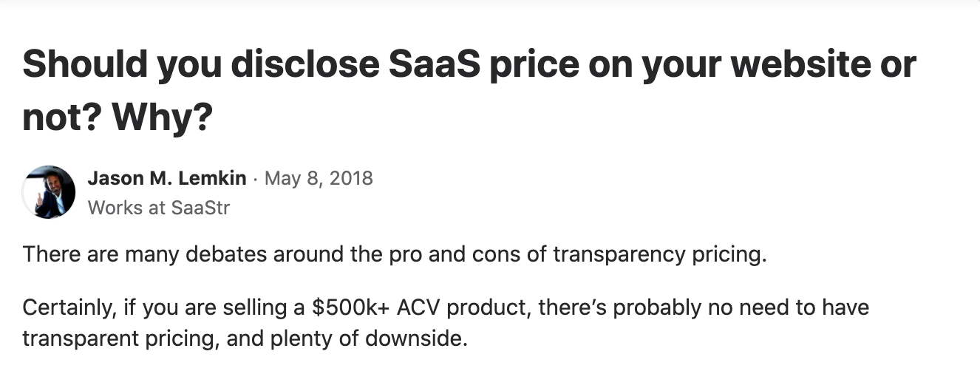This screenshot has height=371, width=980.
Task: Open the Jason M. Lemkin author name link
Action: pyautogui.click(x=167, y=179)
